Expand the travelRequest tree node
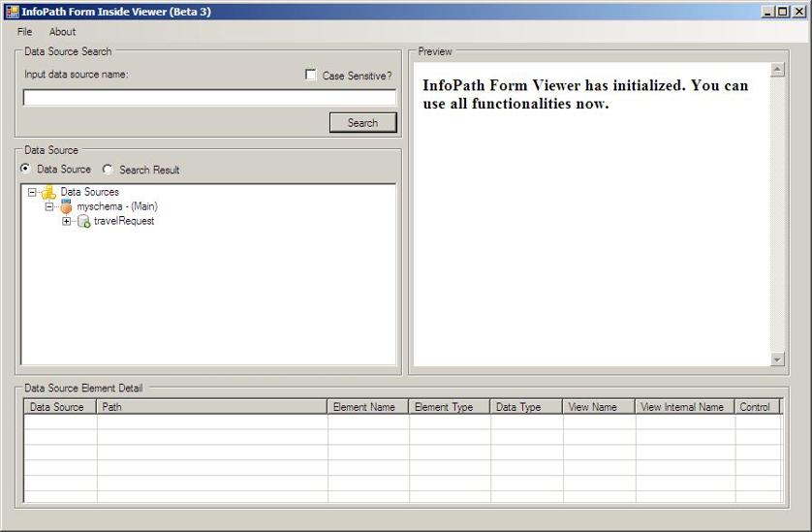 [66, 221]
